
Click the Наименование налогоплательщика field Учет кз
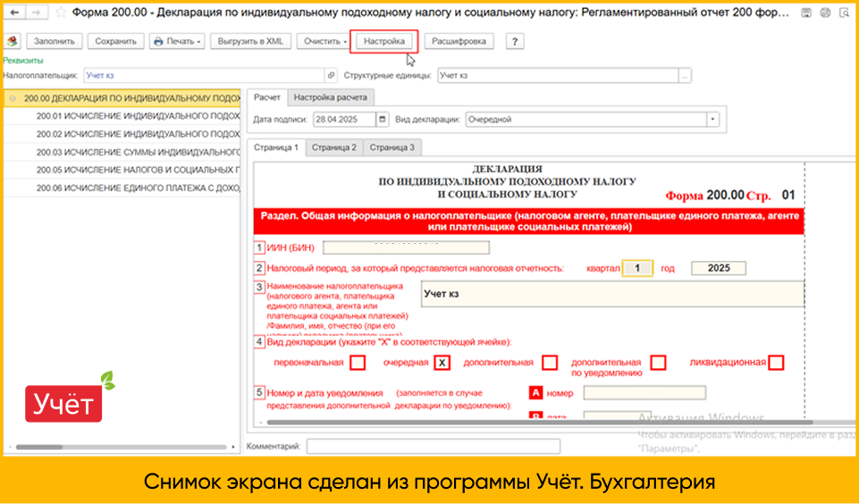(612, 294)
